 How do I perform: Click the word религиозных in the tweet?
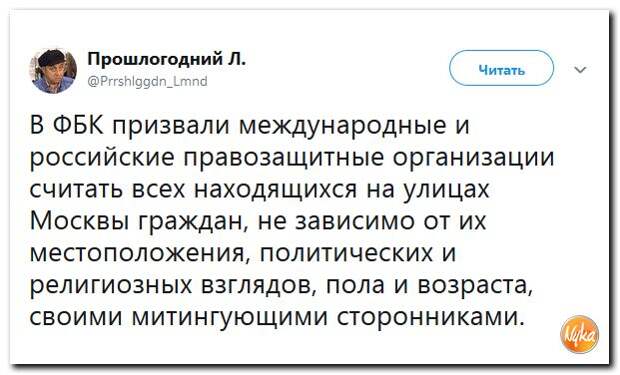(x=111, y=286)
